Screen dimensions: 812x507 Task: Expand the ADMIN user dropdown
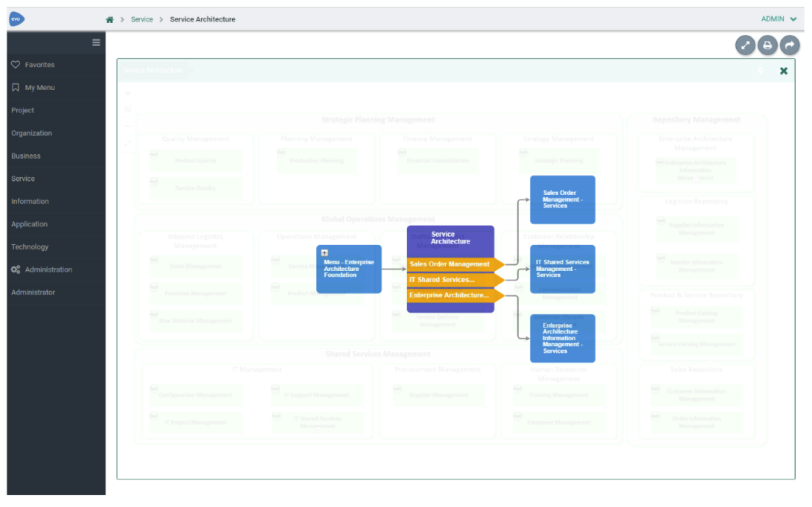click(779, 19)
